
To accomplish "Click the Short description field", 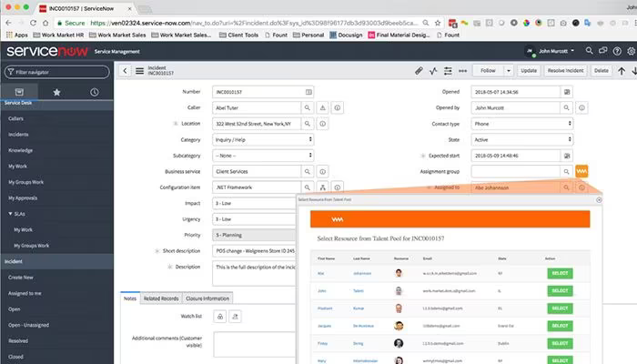I will coord(254,250).
